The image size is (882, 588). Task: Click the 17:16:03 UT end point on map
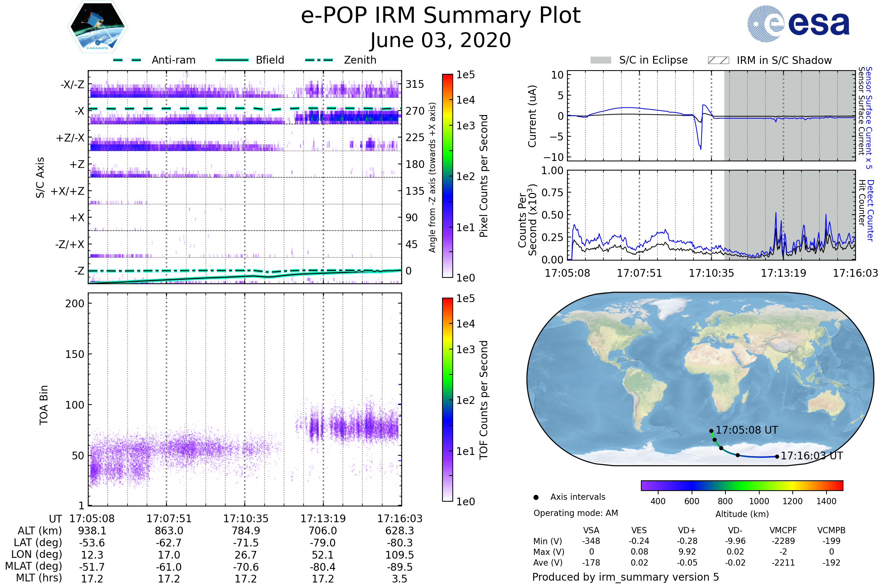(777, 457)
